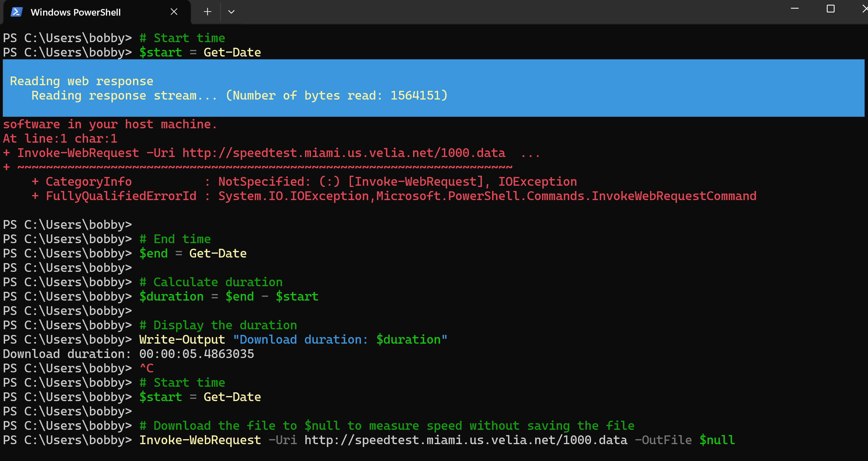Click the PowerShell icon in the tab

point(17,12)
